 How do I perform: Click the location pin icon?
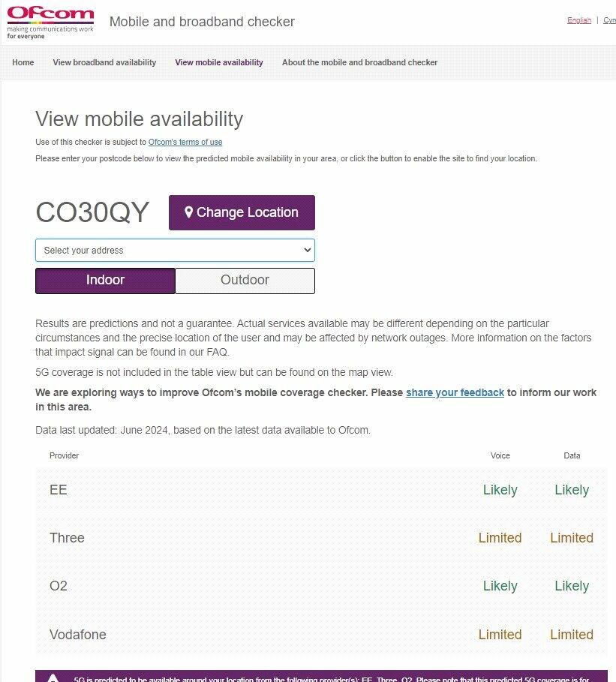tap(189, 212)
